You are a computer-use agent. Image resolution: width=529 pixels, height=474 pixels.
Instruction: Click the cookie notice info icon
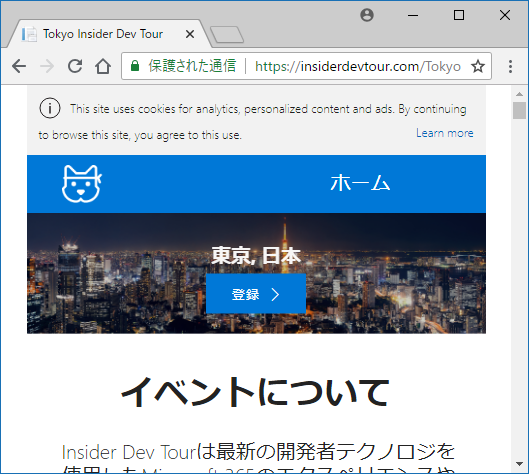pyautogui.click(x=50, y=108)
